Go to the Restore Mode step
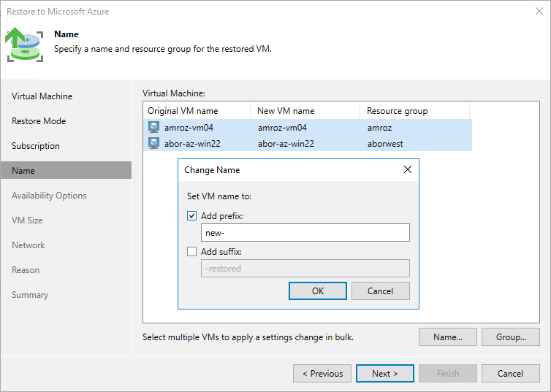This screenshot has width=551, height=392. [39, 121]
